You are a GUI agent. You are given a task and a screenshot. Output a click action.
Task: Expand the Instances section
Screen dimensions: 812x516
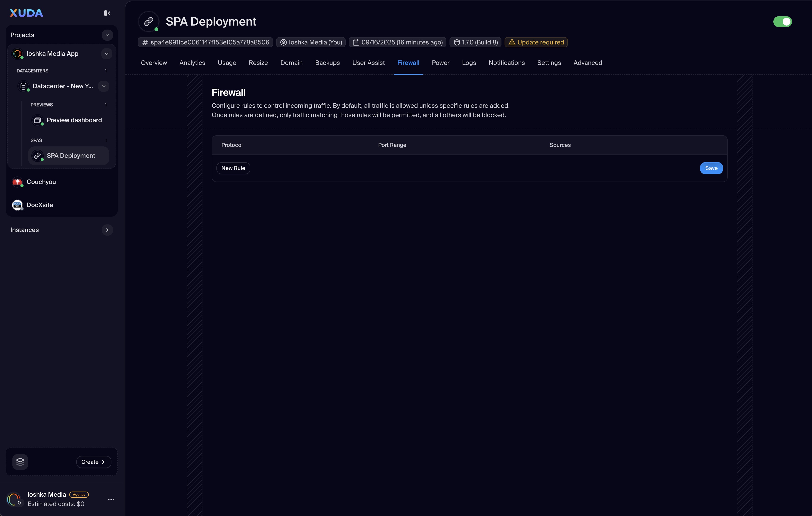(107, 230)
